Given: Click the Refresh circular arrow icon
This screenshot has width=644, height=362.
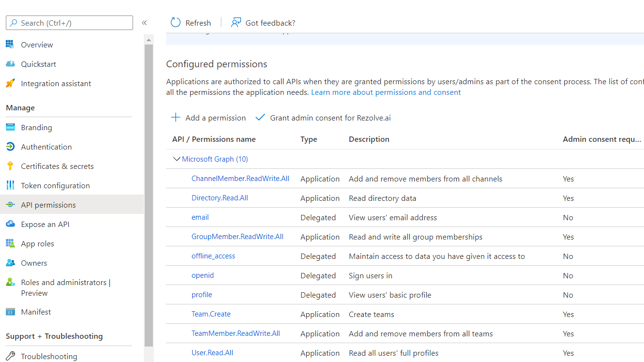Looking at the screenshot, I should (x=175, y=22).
